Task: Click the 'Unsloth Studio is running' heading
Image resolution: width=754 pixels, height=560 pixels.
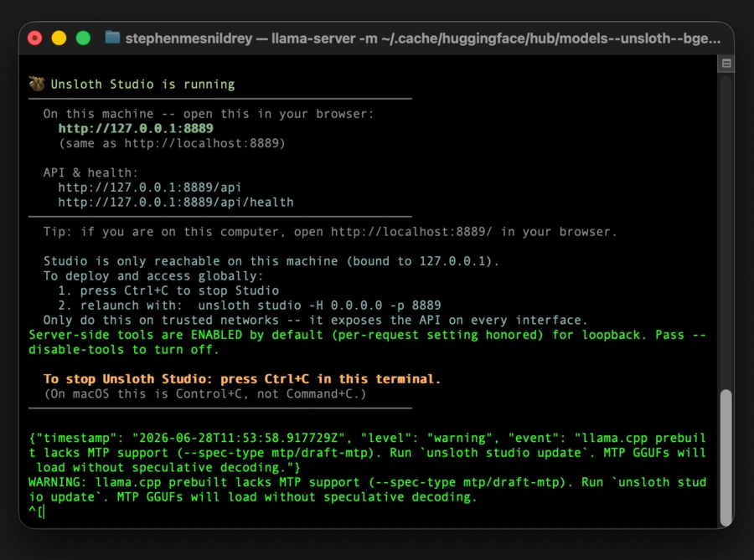Action: [x=142, y=85]
